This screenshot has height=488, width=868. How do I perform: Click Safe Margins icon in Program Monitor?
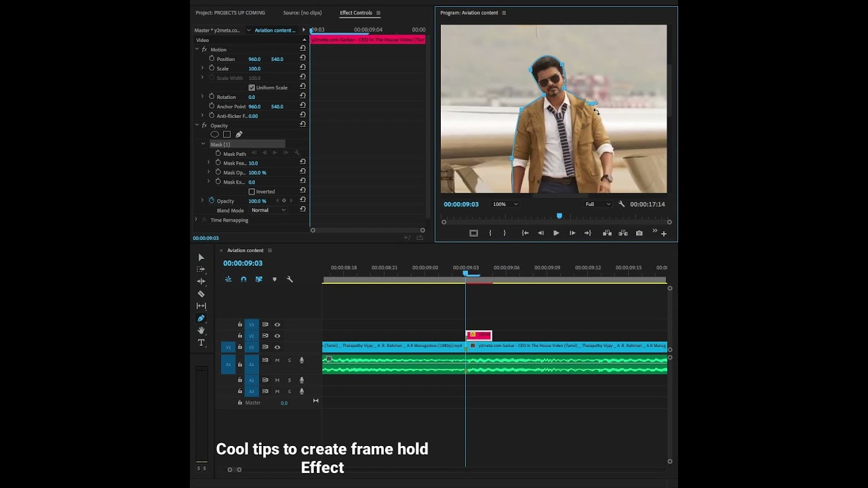click(473, 233)
